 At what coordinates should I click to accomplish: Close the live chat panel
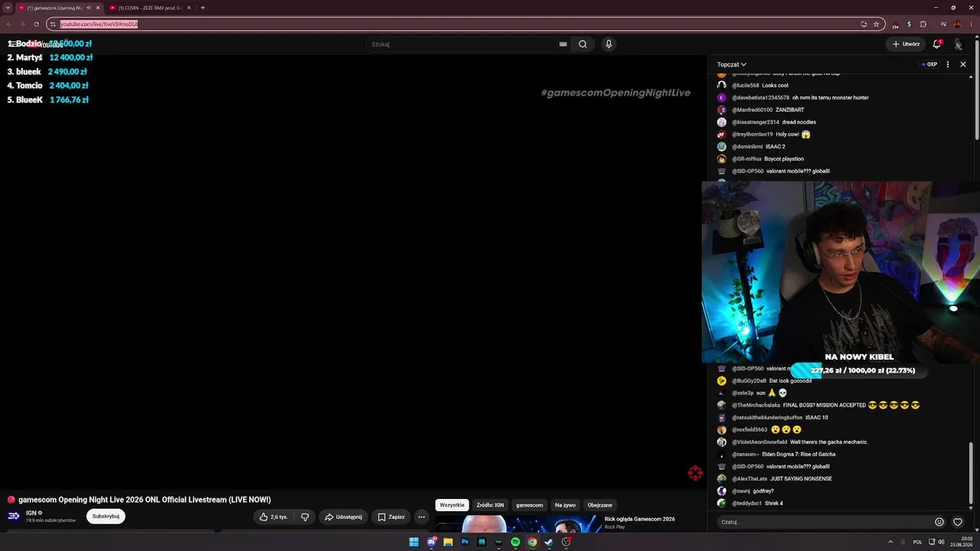coord(963,64)
